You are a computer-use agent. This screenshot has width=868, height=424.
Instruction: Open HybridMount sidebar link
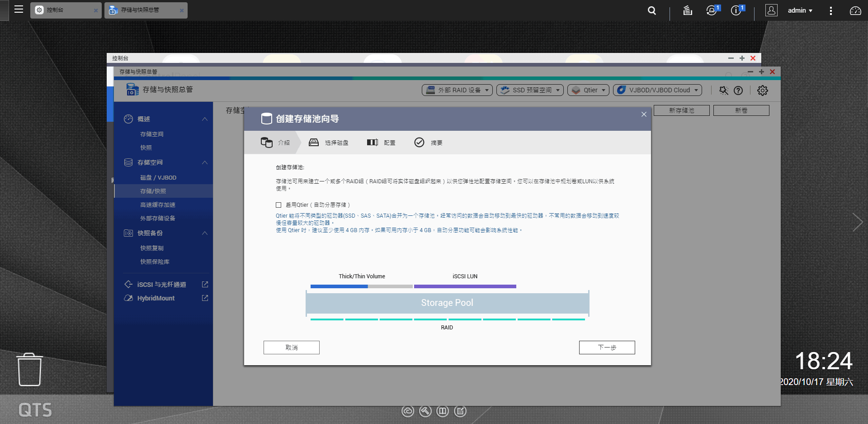pos(156,298)
